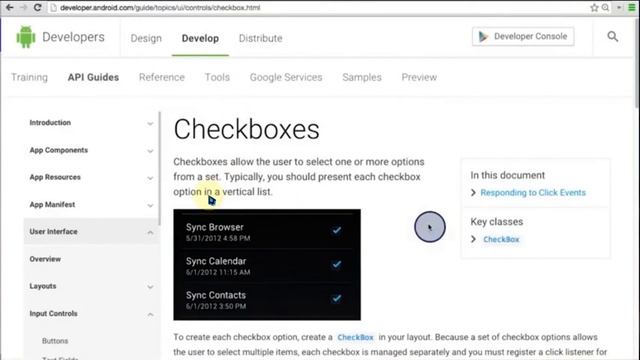The height and width of the screenshot is (360, 640).
Task: Click the arrow beside Responding to Click Events
Action: (473, 193)
